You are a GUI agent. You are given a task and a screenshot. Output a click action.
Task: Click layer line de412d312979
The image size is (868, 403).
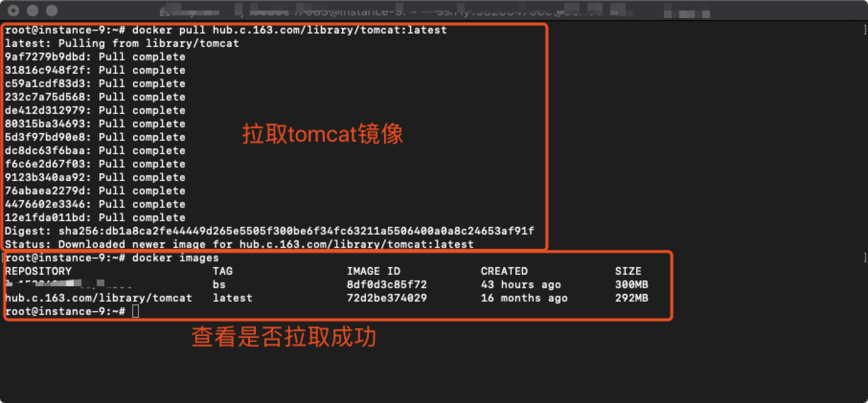click(x=95, y=111)
